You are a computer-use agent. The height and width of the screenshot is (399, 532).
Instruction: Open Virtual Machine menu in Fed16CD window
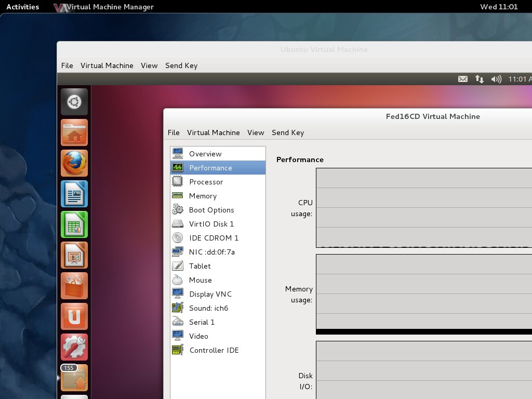(214, 132)
